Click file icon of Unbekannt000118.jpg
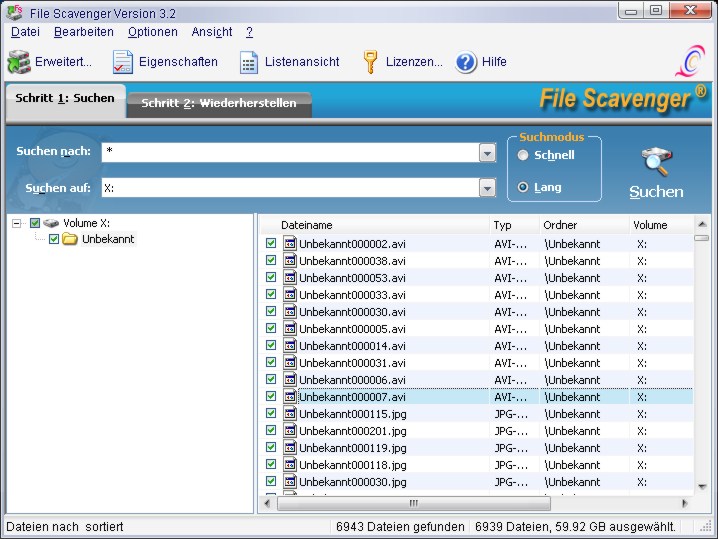Image resolution: width=718 pixels, height=539 pixels. coord(289,464)
